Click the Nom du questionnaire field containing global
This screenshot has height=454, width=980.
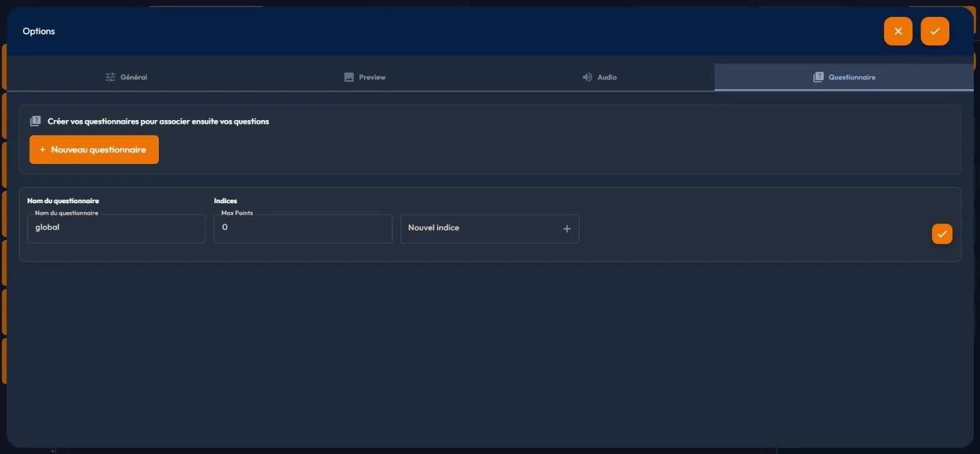[116, 228]
